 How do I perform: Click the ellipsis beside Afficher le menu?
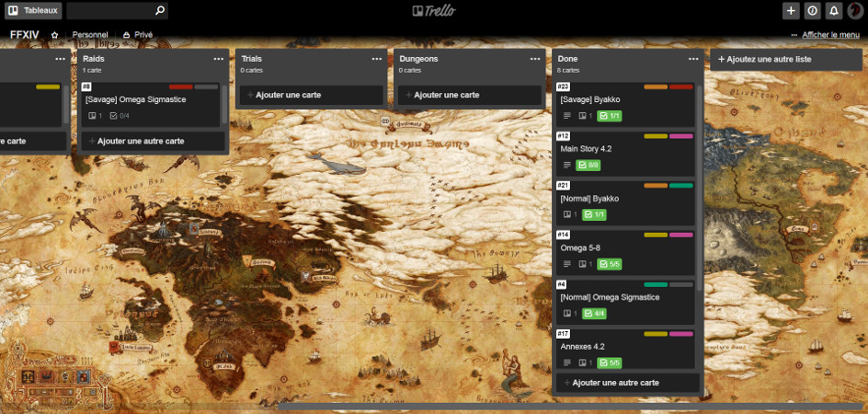(x=795, y=35)
